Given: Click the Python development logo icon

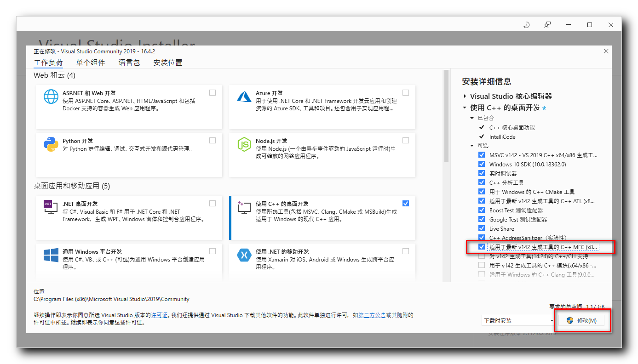Looking at the screenshot, I should (x=51, y=144).
